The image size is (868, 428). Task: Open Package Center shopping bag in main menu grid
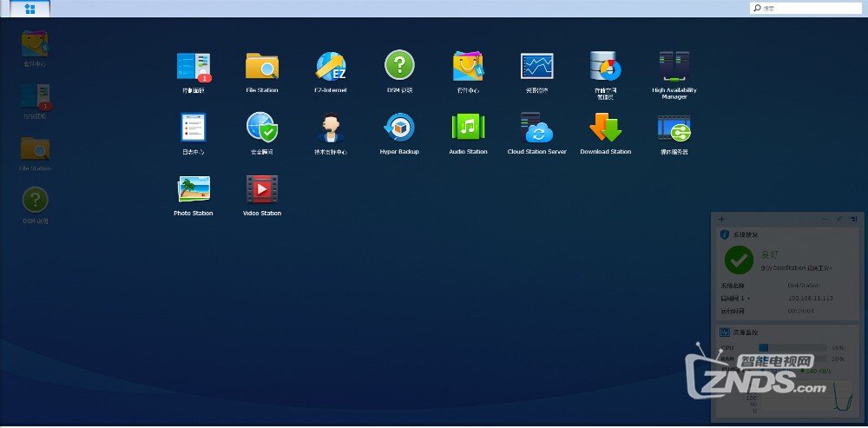pos(469,66)
